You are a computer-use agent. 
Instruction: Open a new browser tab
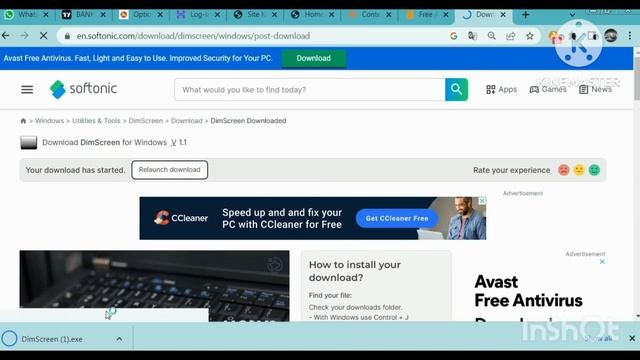click(x=526, y=15)
